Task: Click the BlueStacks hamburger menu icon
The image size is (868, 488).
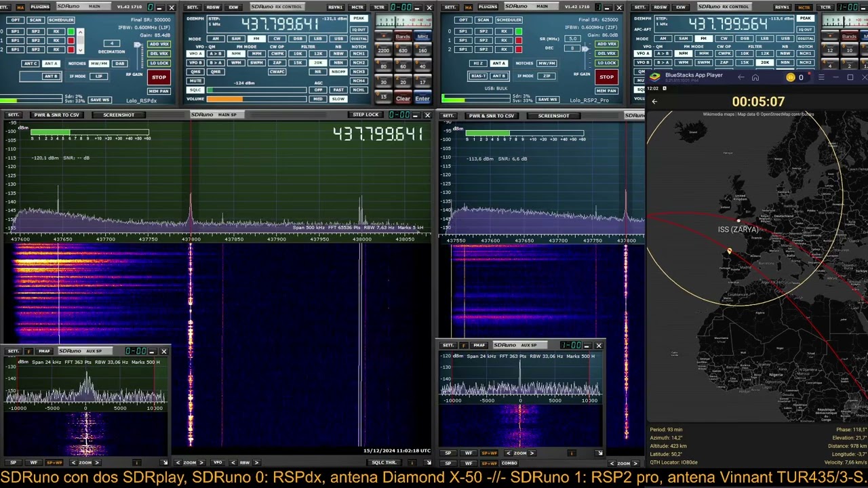Action: click(821, 77)
